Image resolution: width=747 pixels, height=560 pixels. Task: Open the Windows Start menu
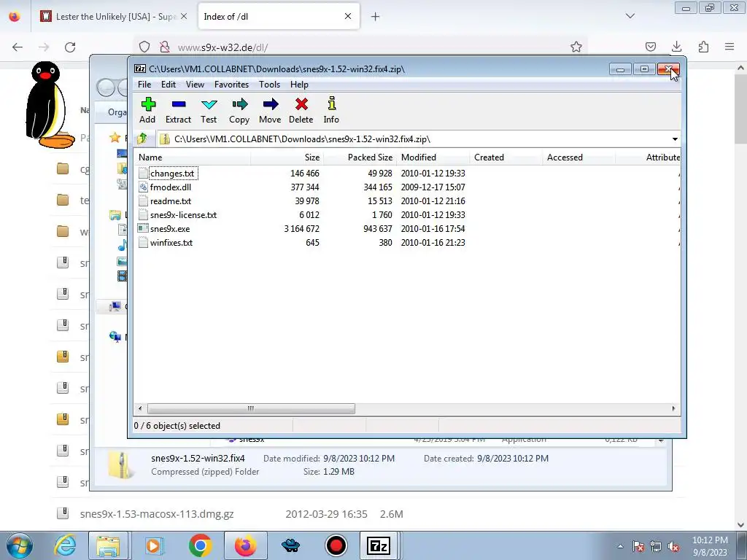[20, 545]
